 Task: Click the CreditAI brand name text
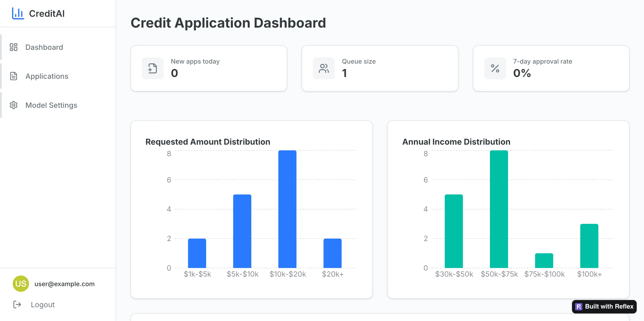(x=47, y=14)
